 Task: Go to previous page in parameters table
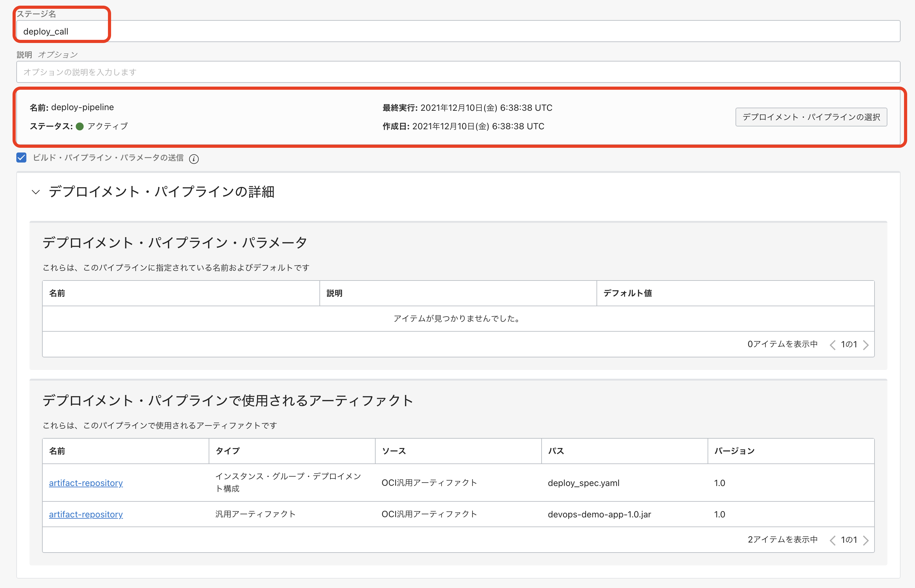pyautogui.click(x=832, y=345)
